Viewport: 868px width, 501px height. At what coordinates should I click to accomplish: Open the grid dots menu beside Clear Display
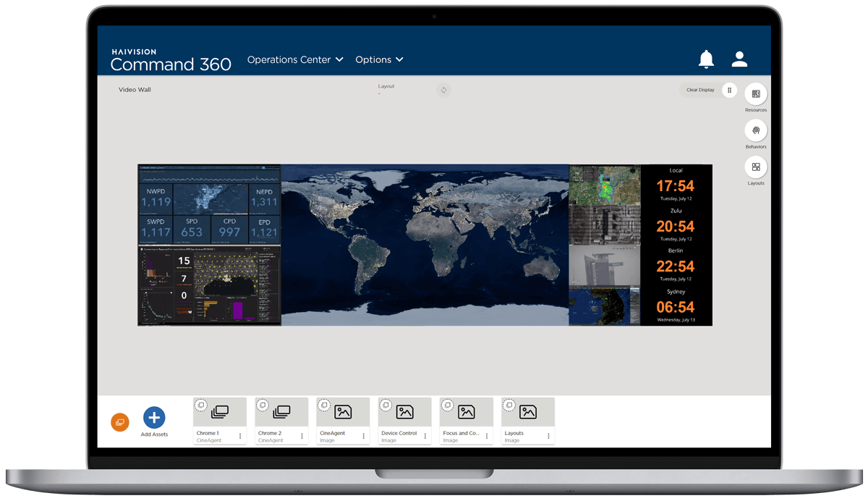729,90
